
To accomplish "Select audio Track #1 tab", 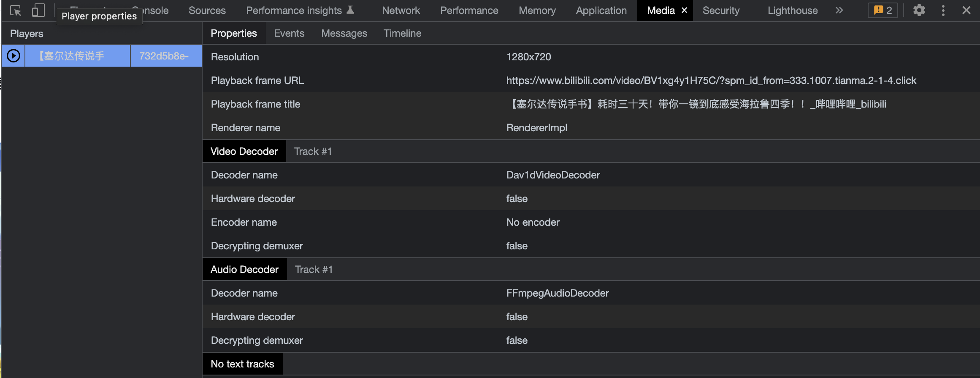I will point(314,270).
